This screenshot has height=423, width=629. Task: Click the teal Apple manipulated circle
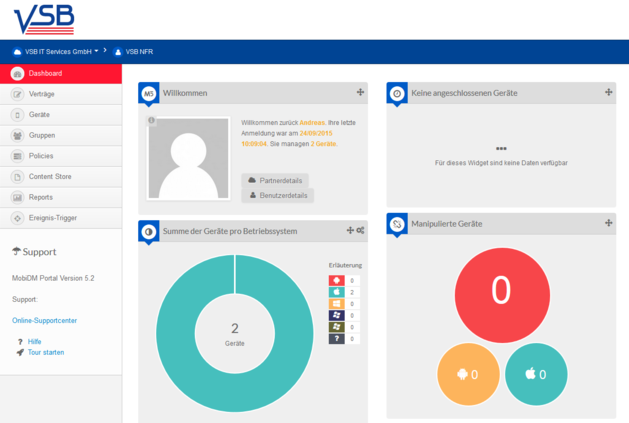coord(536,374)
